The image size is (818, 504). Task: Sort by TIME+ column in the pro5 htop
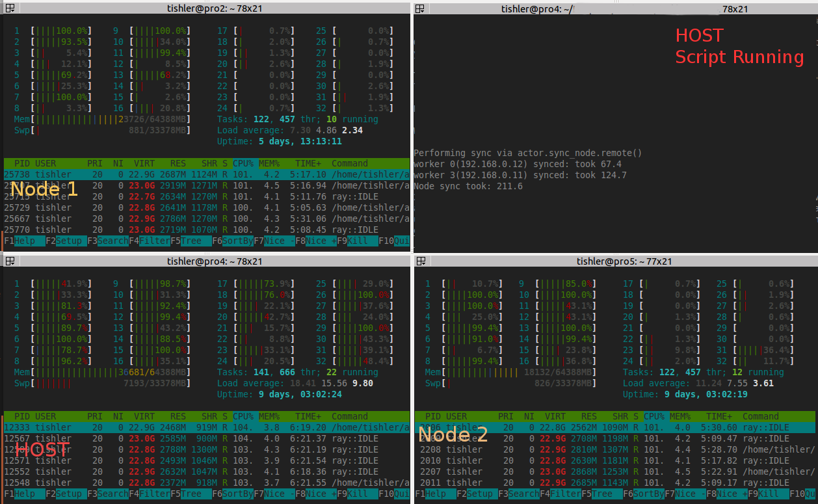(x=719, y=416)
